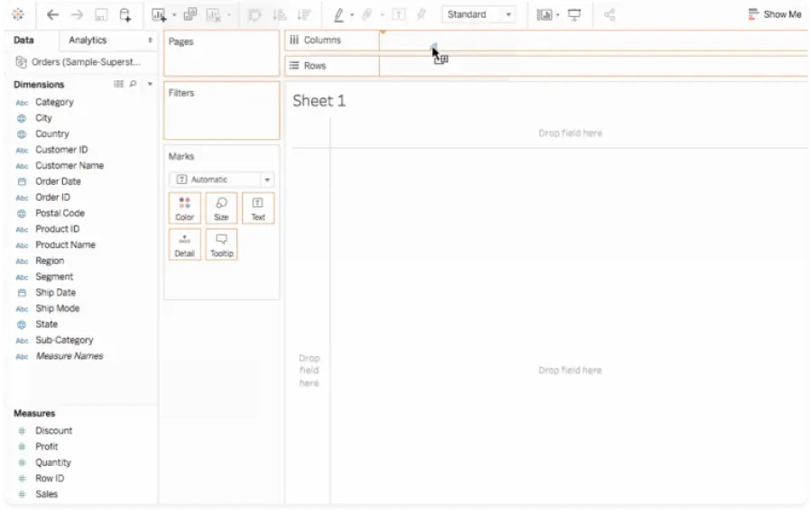Select the Profit measure
The image size is (812, 512).
[x=47, y=447]
